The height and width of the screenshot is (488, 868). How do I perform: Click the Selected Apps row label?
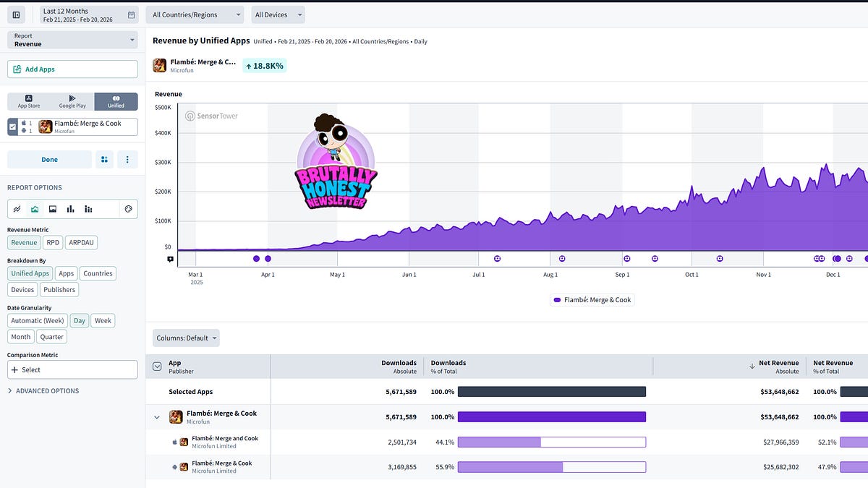click(191, 392)
